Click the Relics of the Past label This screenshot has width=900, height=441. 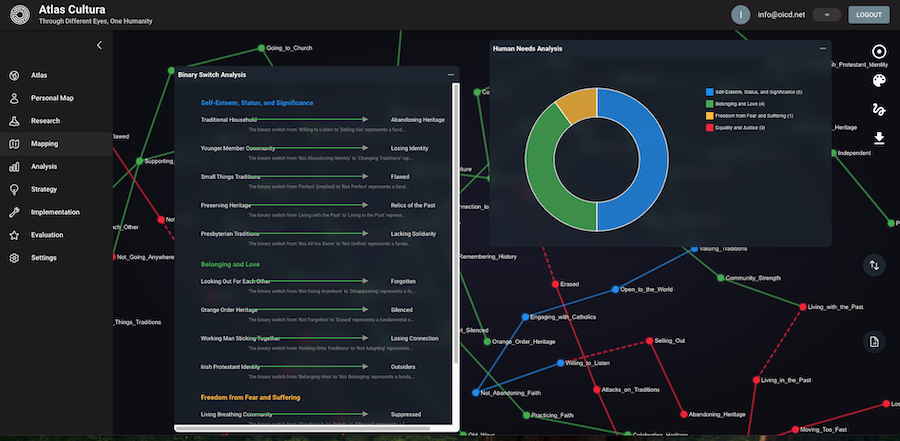(413, 205)
